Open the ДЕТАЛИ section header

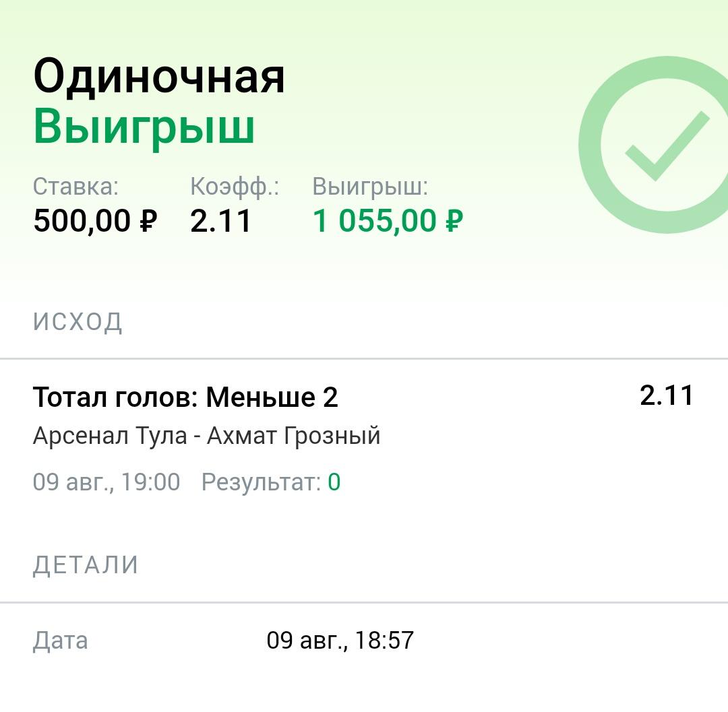click(86, 565)
